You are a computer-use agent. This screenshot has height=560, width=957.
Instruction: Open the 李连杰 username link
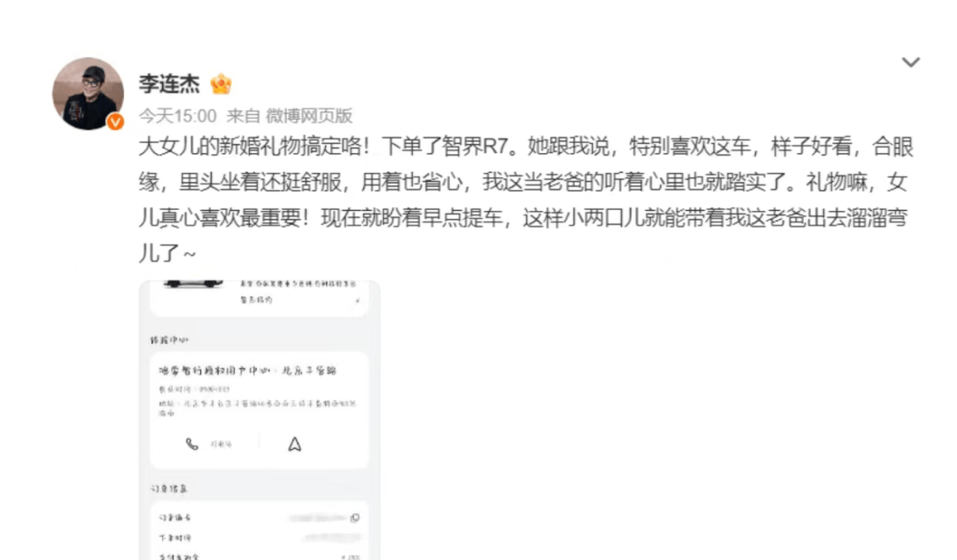[169, 83]
